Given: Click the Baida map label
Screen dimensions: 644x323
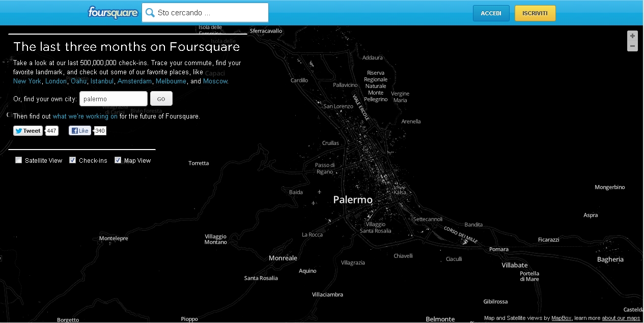Looking at the screenshot, I should point(296,192).
